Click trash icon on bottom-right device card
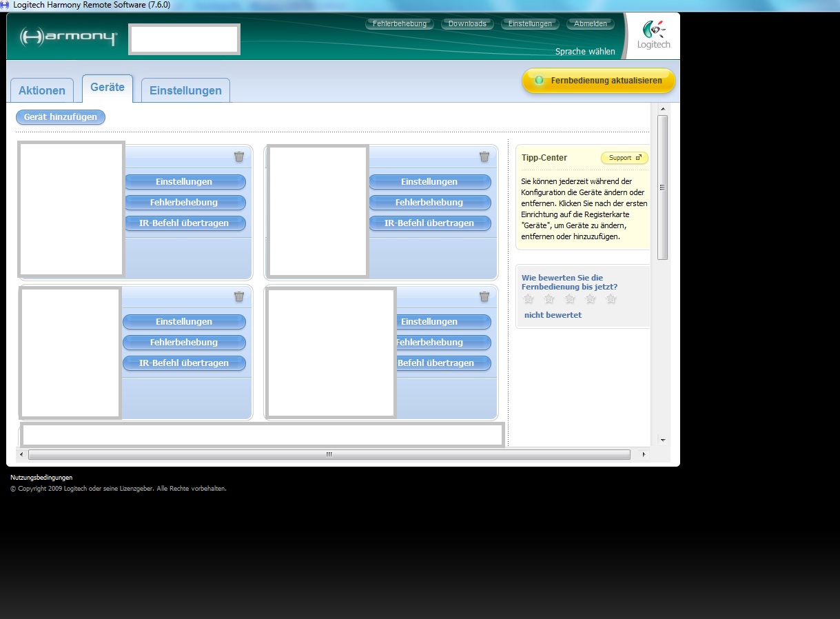 [x=484, y=296]
